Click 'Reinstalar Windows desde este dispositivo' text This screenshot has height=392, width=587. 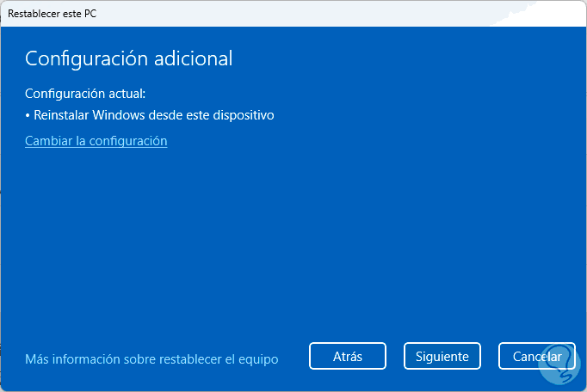153,114
